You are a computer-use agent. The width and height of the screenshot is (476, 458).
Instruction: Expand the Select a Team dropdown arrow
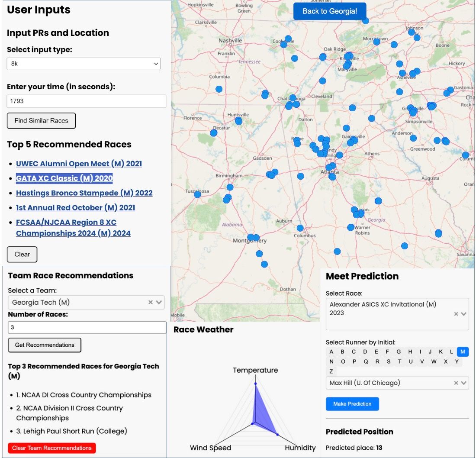(159, 302)
